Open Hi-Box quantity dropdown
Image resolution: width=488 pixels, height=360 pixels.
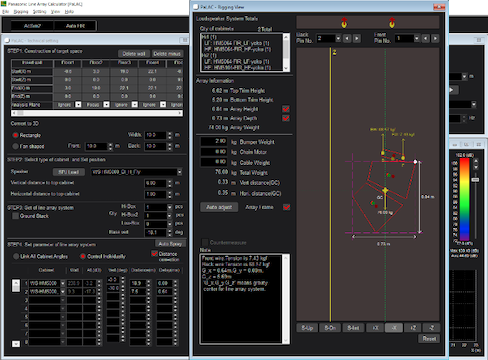pos(169,207)
